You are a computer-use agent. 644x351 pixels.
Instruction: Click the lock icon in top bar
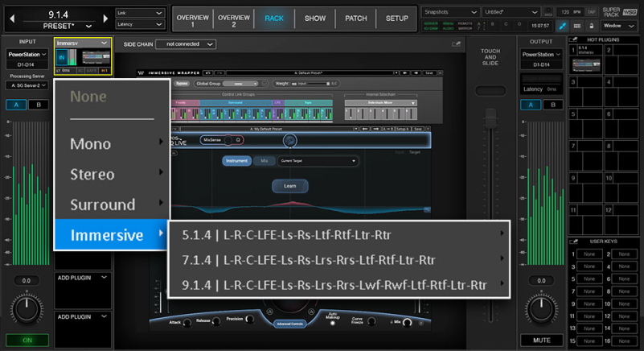pos(592,26)
